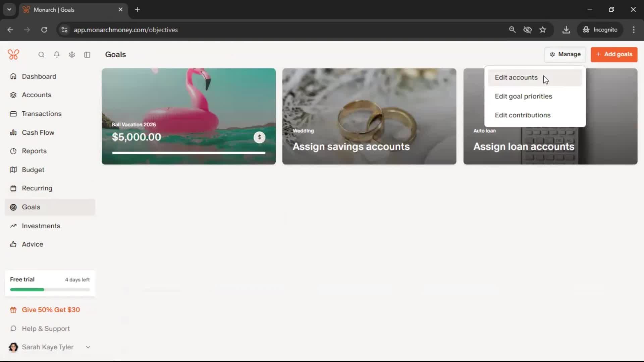
Task: Click the Add goals button
Action: click(x=614, y=54)
